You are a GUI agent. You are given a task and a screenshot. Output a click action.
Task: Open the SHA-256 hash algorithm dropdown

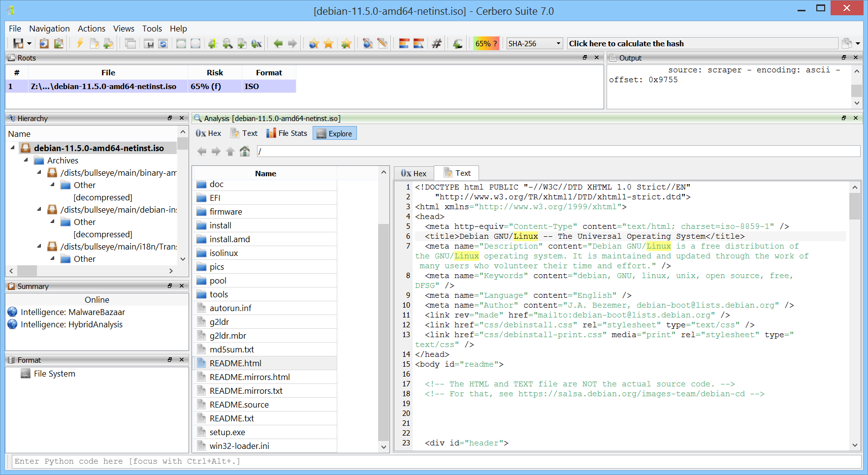coord(535,43)
